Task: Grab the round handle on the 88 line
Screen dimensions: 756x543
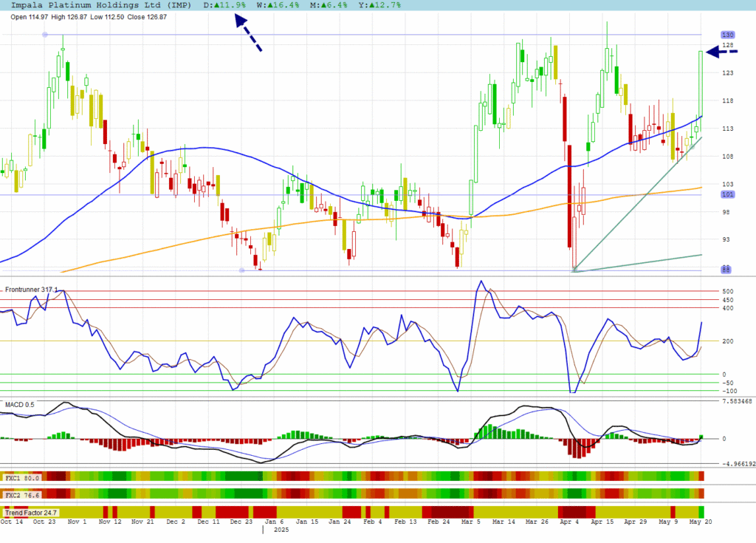Action: click(242, 270)
